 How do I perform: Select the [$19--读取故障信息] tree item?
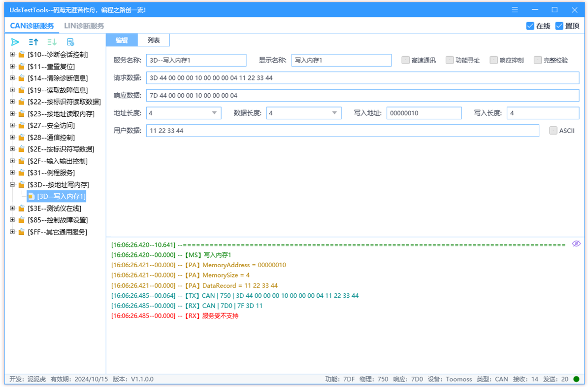(58, 90)
